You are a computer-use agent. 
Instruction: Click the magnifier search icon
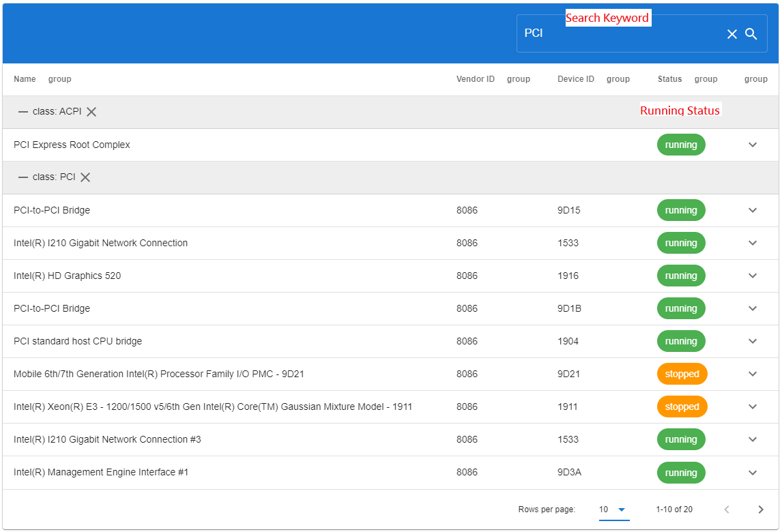pos(751,34)
